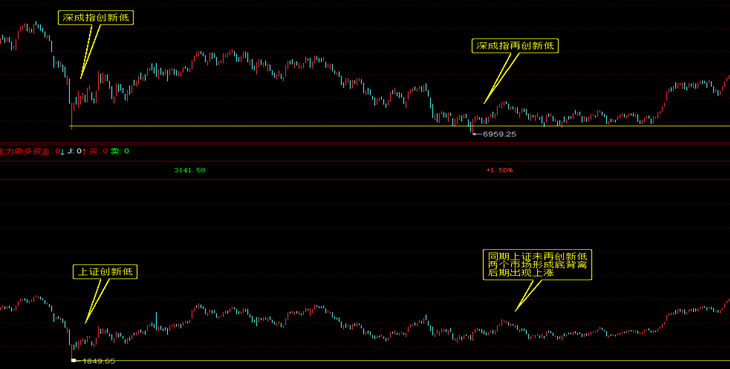Click the green '卖: 0' indicator value

pyautogui.click(x=120, y=151)
